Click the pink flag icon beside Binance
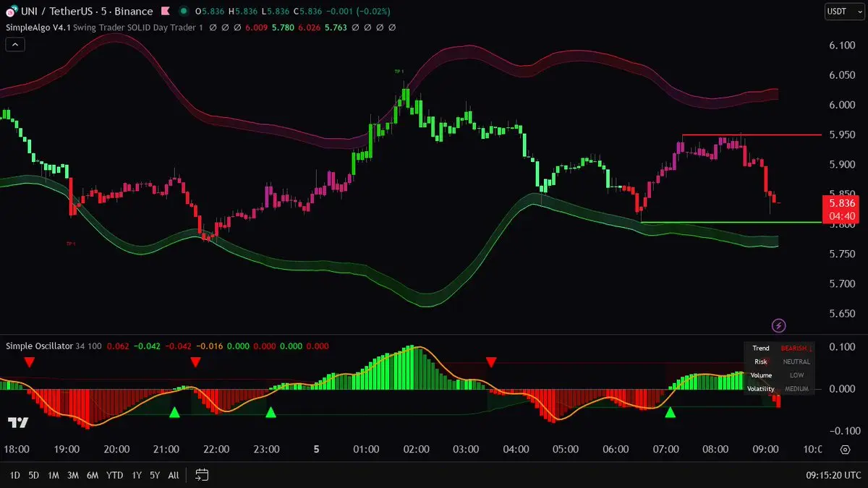This screenshot has width=868, height=488. (x=165, y=11)
